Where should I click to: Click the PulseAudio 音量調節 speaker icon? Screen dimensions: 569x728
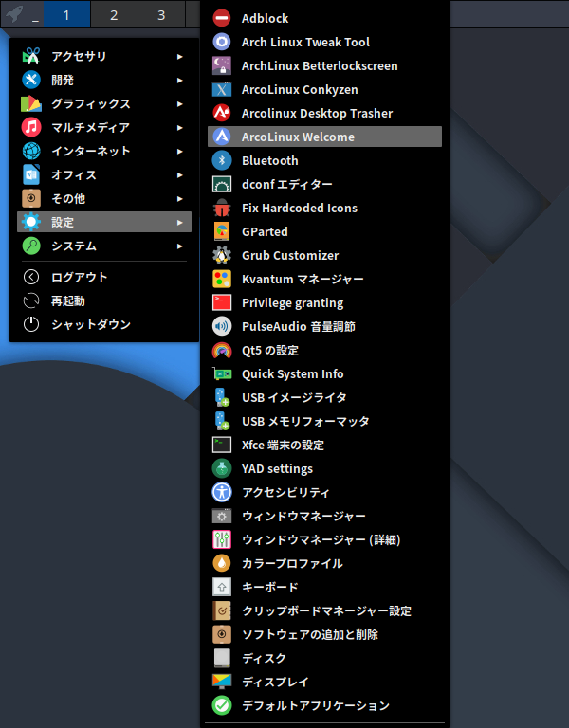point(222,326)
